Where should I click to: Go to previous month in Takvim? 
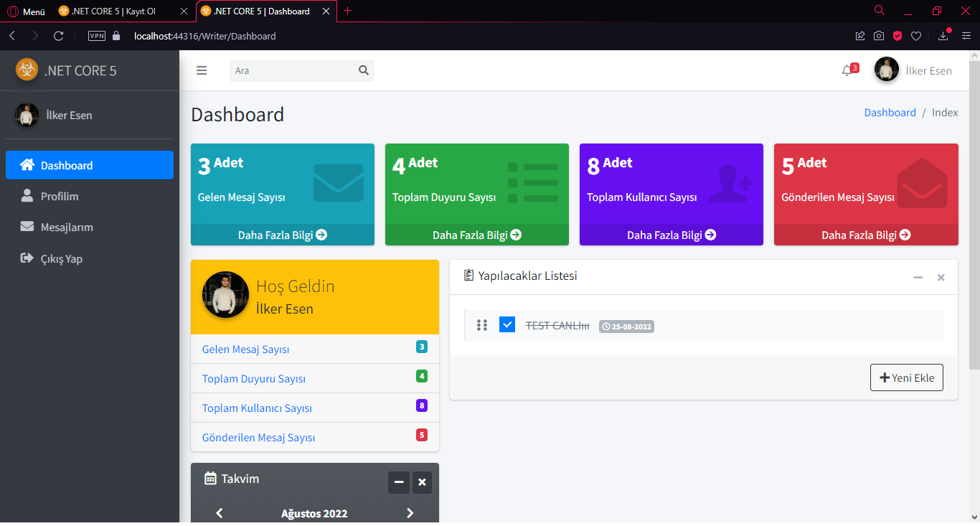pyautogui.click(x=220, y=513)
